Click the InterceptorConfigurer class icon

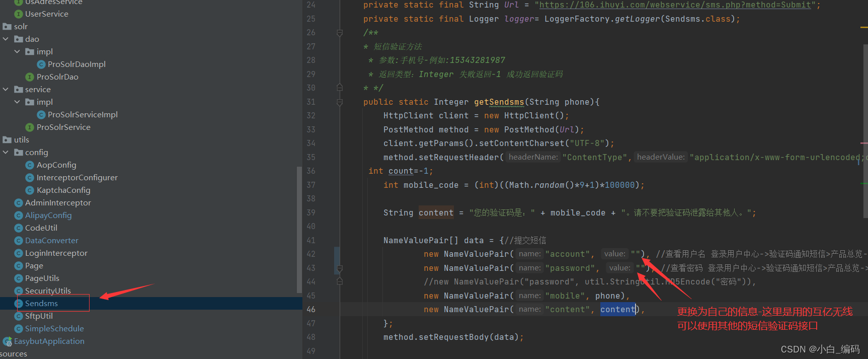point(30,178)
